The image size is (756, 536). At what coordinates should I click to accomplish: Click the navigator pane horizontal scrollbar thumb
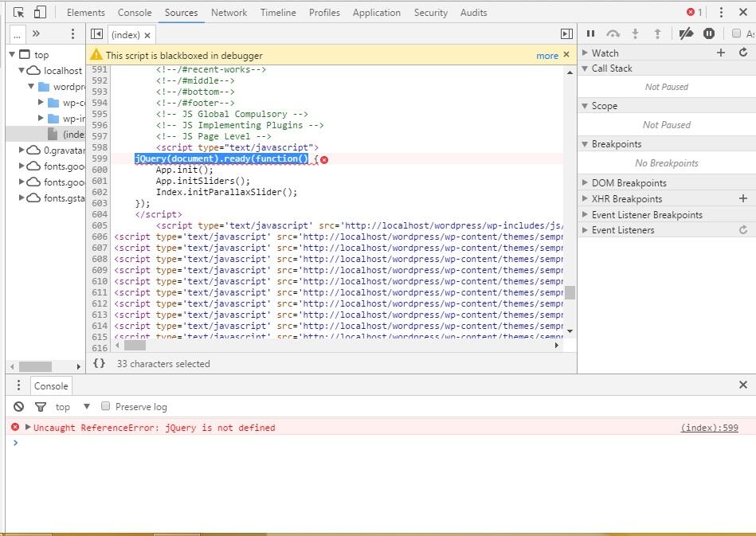35,367
